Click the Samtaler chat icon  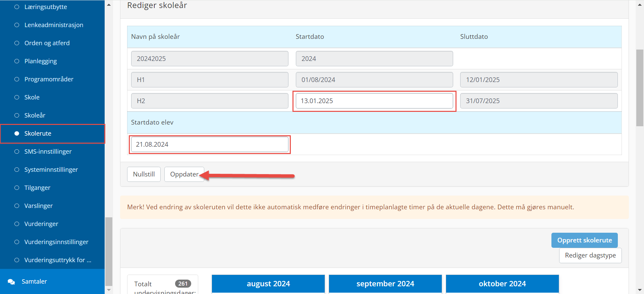tap(11, 282)
